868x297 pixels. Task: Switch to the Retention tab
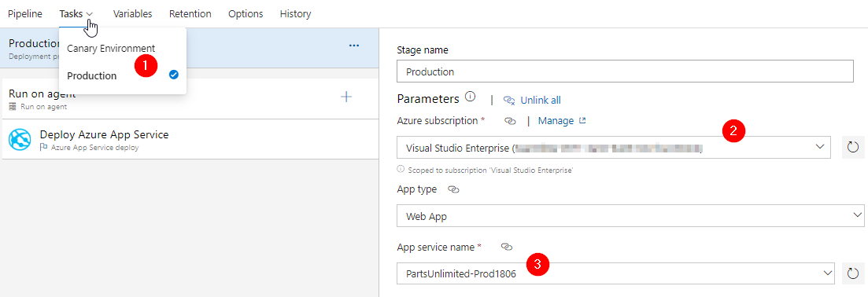pos(190,14)
